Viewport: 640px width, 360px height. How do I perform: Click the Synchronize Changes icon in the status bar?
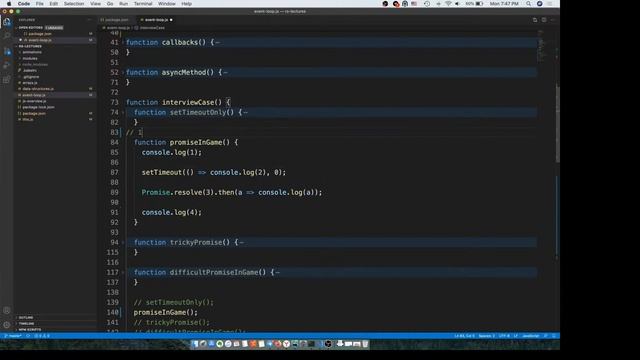pos(28,336)
